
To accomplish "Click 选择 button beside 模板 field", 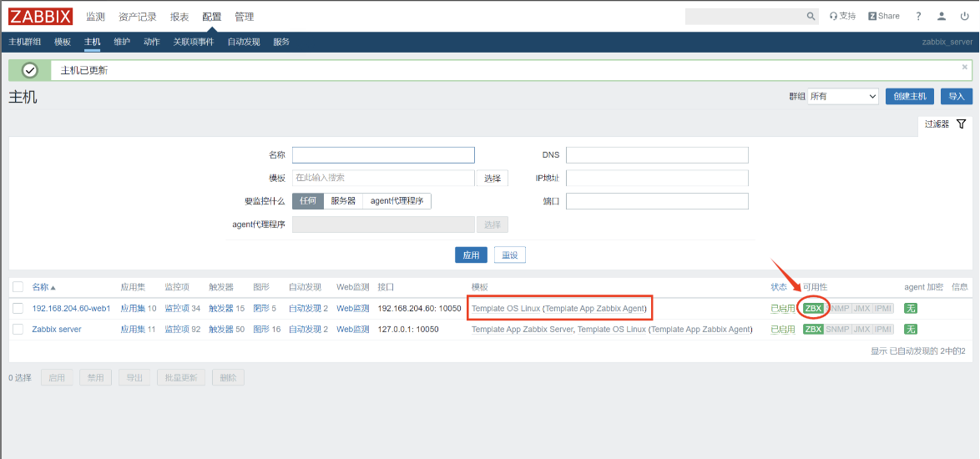I will (492, 178).
